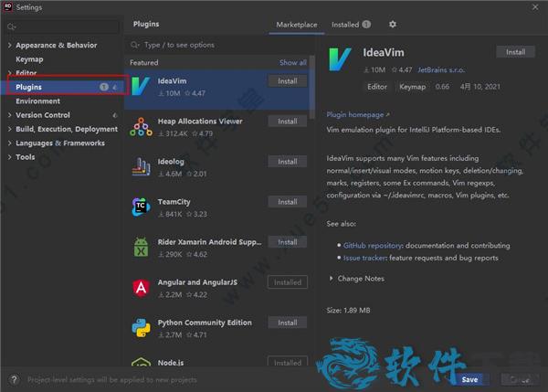Select Keymap in the settings tree

click(x=29, y=59)
